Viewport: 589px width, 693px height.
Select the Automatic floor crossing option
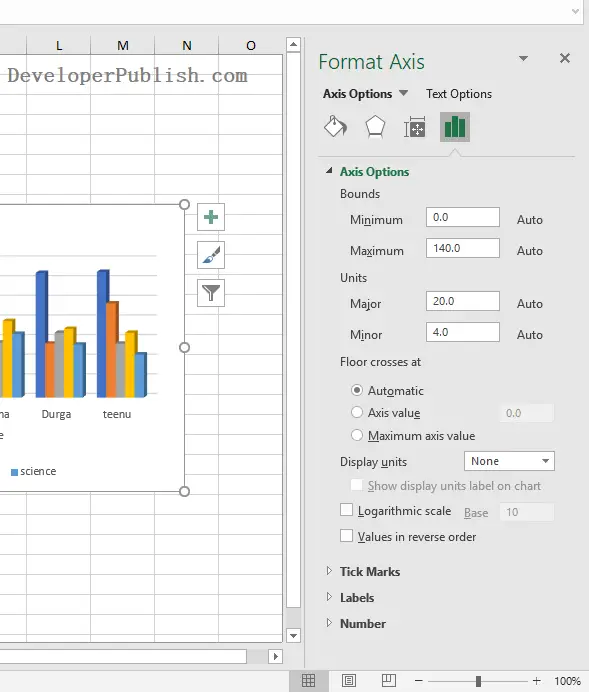coord(357,390)
